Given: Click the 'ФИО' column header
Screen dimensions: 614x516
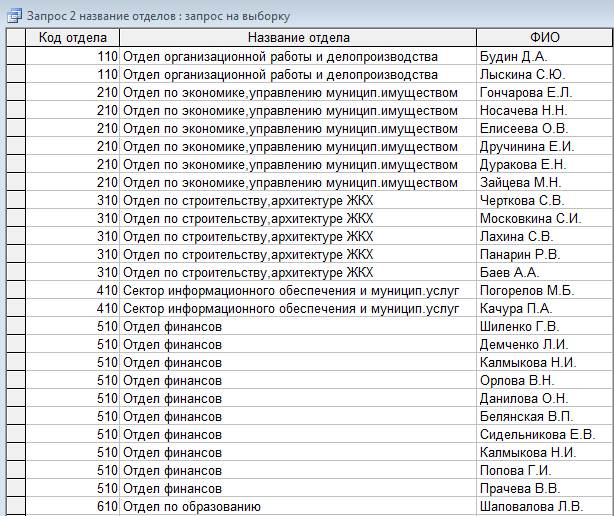Looking at the screenshot, I should [545, 38].
